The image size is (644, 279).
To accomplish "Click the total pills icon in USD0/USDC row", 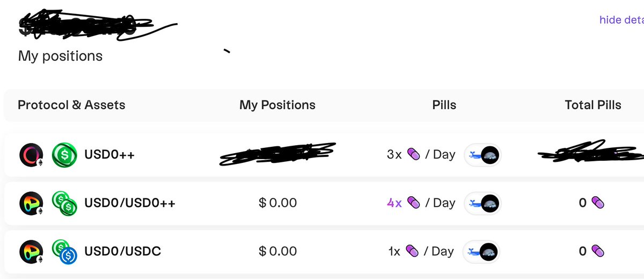I will (x=598, y=251).
